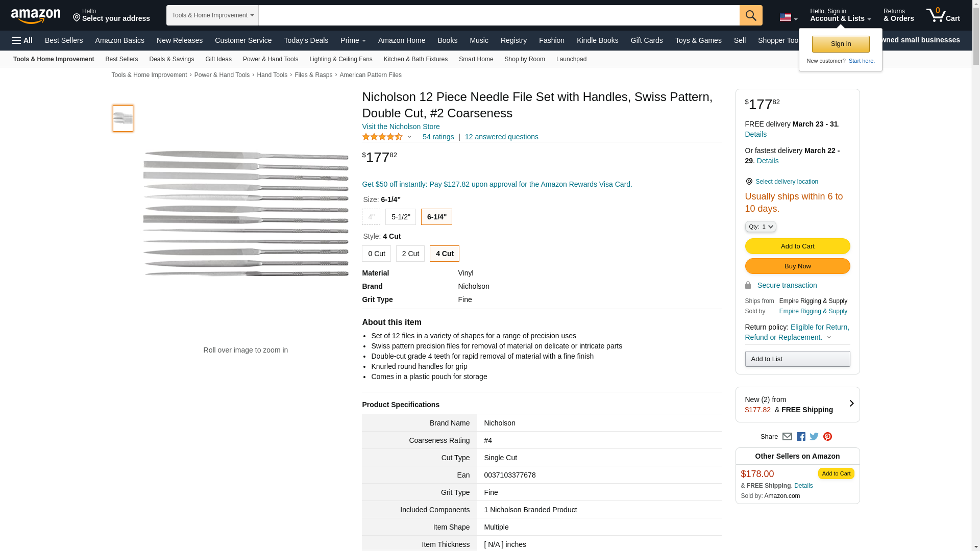Open the Power & Hand Tools subnav tab
Viewport: 980px width, 551px height.
(x=270, y=59)
